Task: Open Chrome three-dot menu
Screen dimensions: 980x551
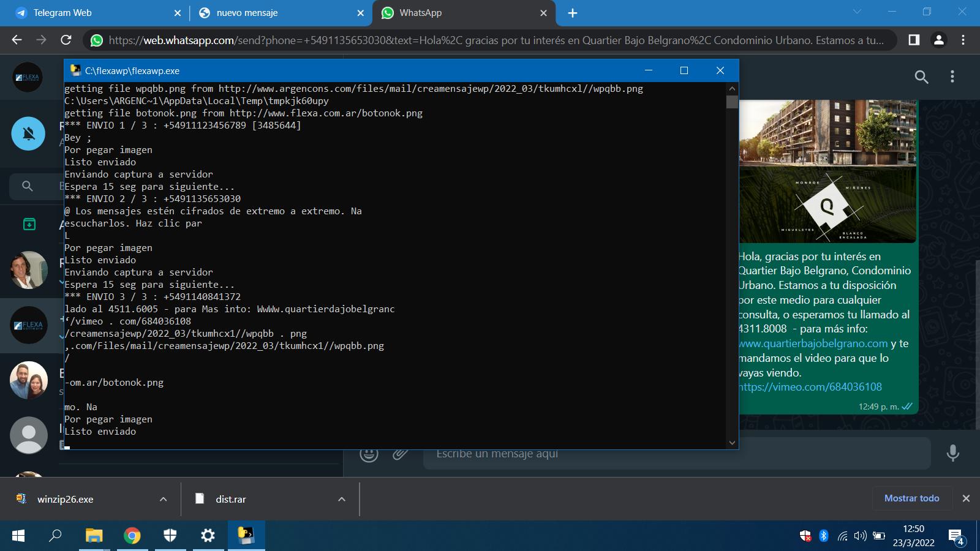Action: (963, 40)
